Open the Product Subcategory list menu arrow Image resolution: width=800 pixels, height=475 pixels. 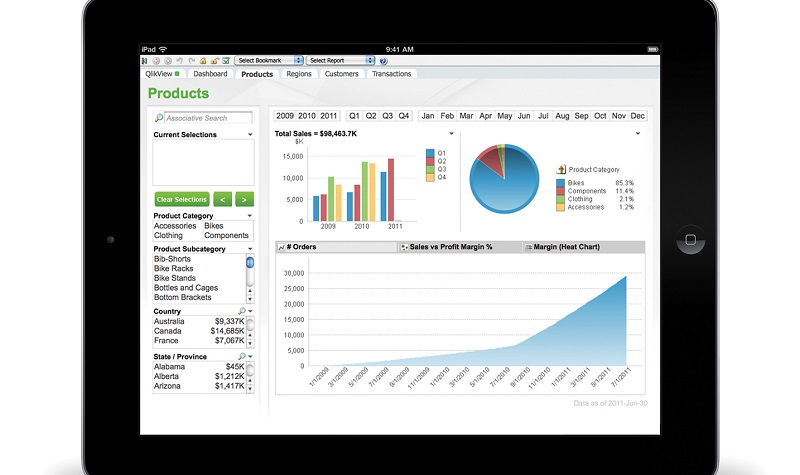(x=250, y=249)
